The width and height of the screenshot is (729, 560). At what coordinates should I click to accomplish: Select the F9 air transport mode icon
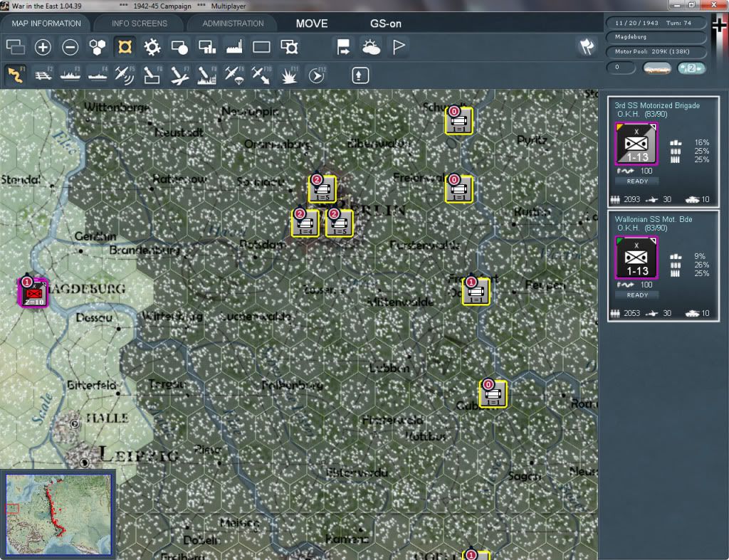[x=234, y=75]
